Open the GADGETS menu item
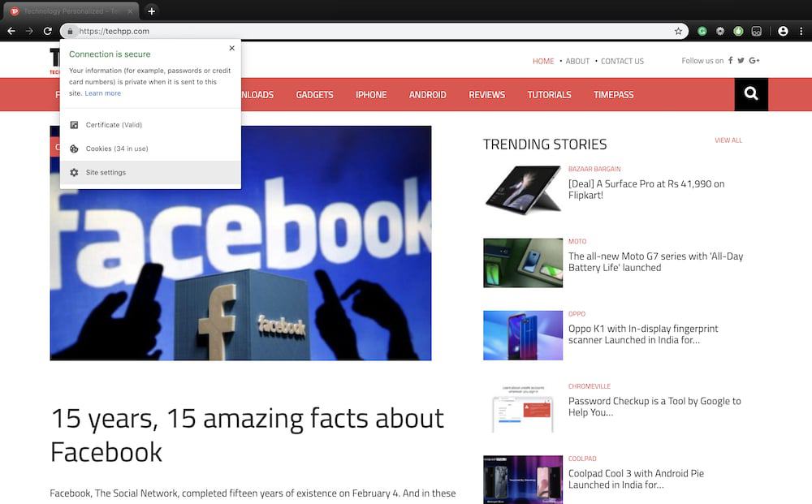The width and height of the screenshot is (812, 504). click(315, 95)
